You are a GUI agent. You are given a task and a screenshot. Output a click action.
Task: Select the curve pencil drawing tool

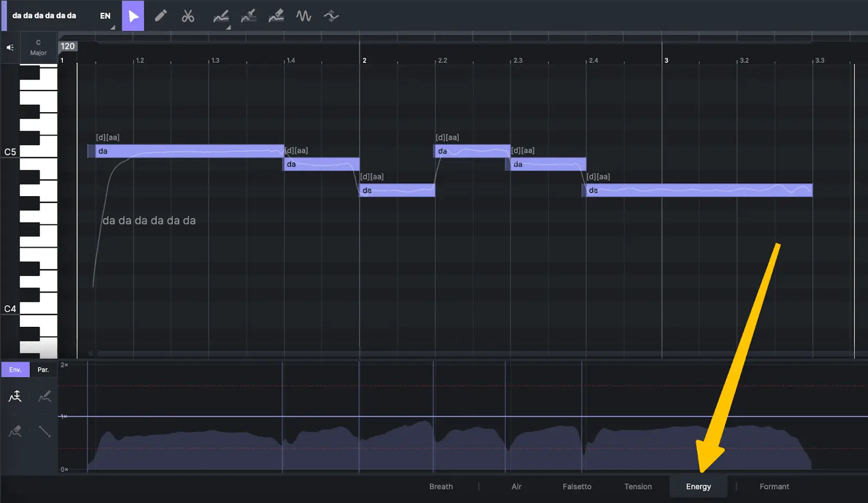(x=220, y=16)
